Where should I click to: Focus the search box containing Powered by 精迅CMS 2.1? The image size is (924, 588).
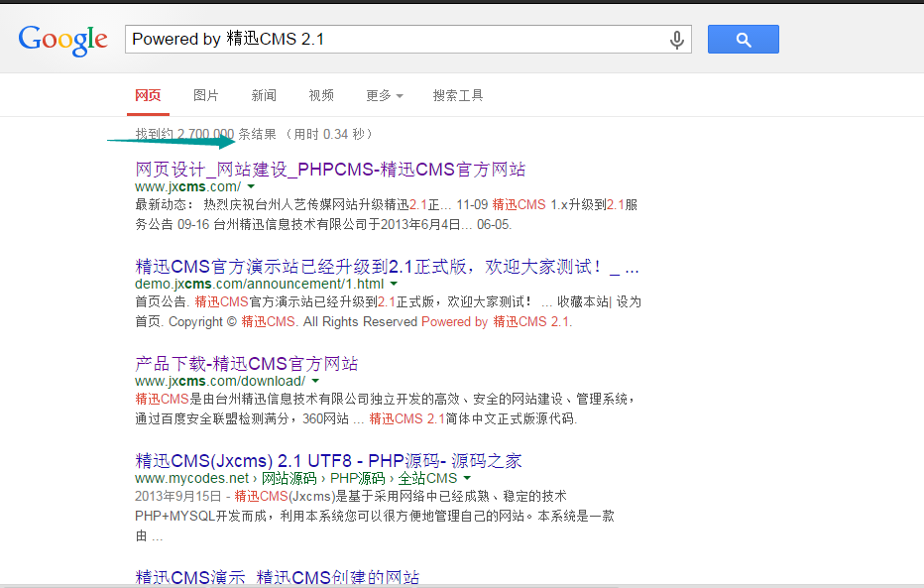pyautogui.click(x=407, y=40)
